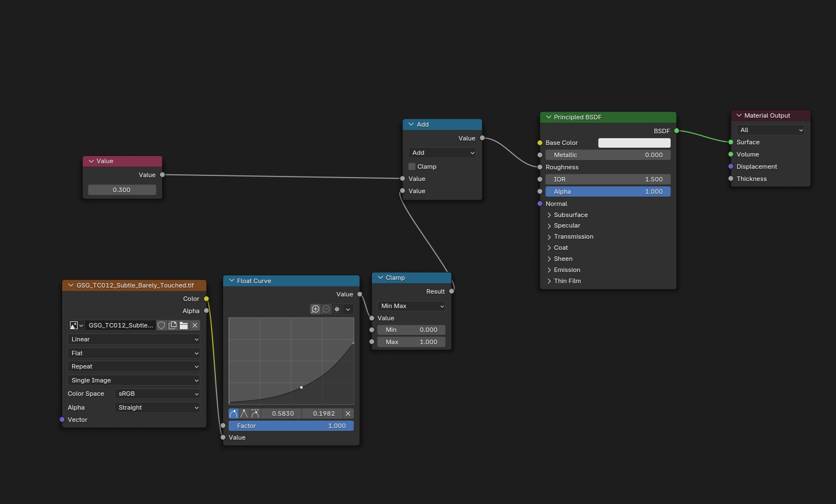Click Vector input socket on image node

click(x=62, y=420)
